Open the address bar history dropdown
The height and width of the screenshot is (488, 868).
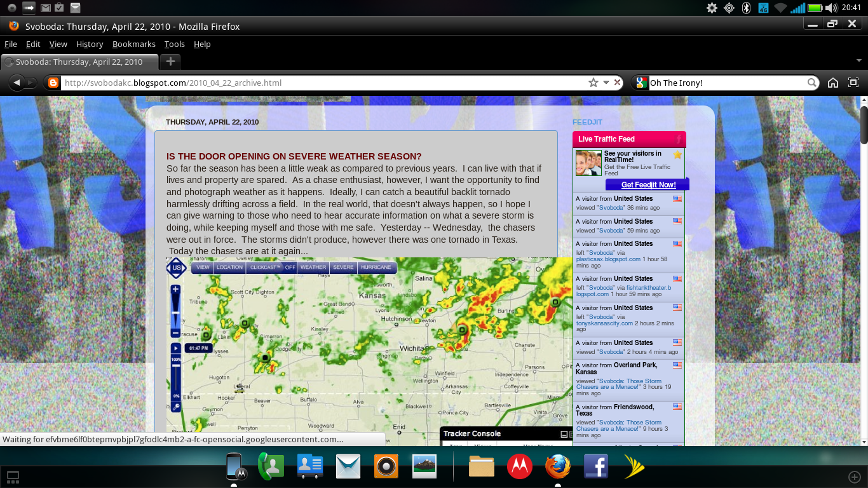coord(606,83)
